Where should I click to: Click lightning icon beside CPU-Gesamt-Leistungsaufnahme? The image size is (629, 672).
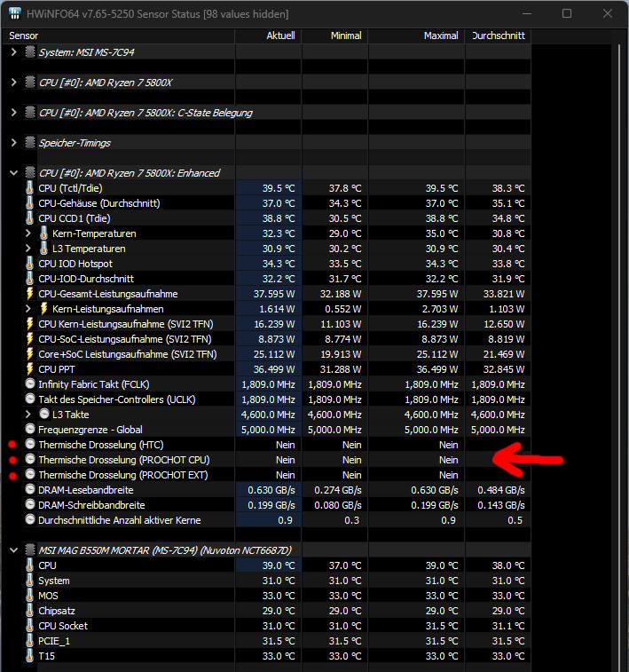coord(29,294)
